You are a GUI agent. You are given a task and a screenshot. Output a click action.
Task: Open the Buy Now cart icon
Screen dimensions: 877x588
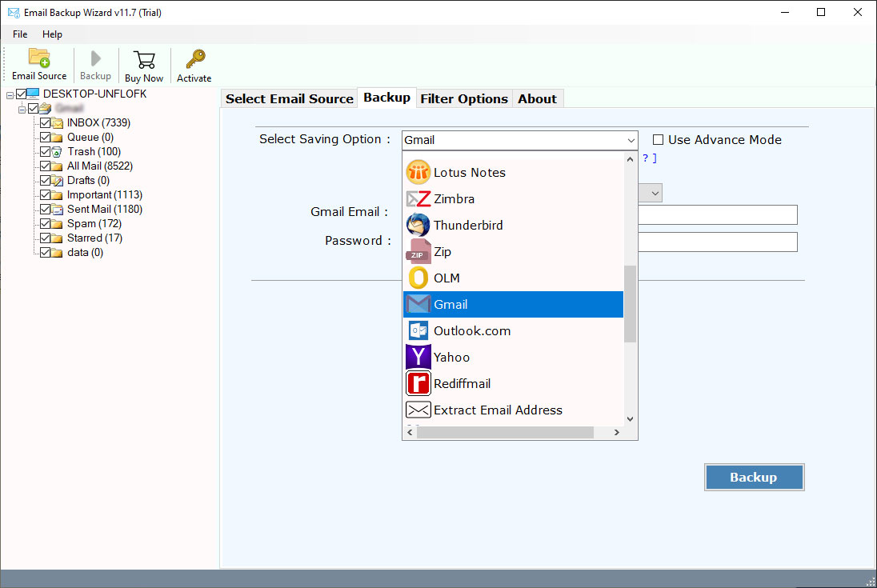[144, 60]
